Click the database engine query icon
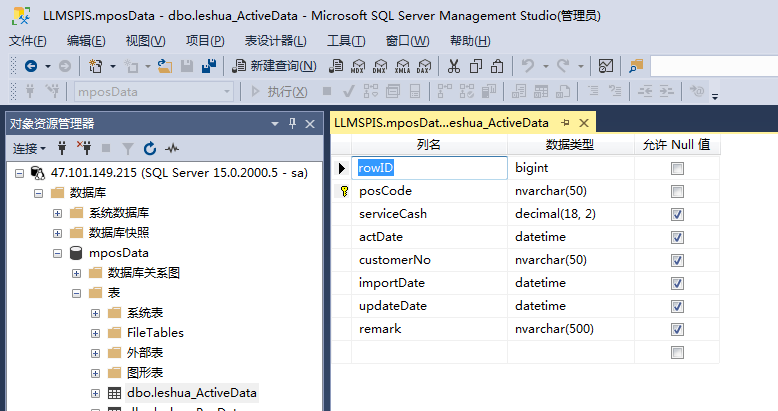Viewport: 778px width, 411px height. (x=336, y=66)
